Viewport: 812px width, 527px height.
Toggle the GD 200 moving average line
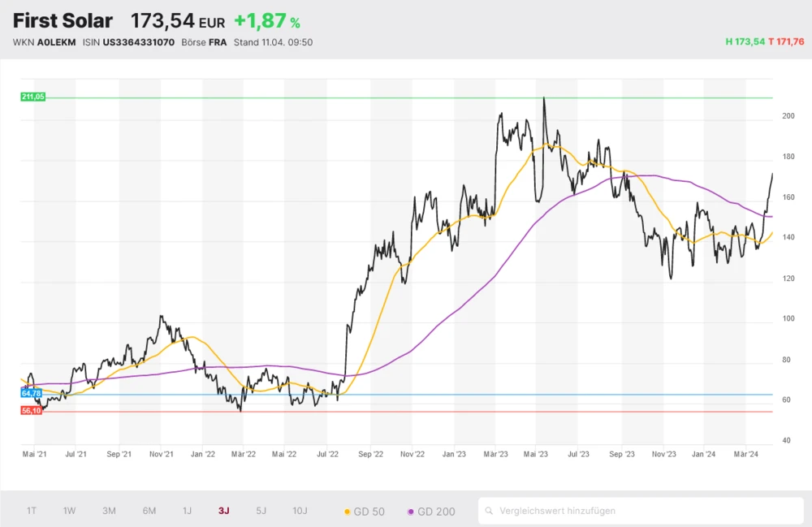coord(431,512)
